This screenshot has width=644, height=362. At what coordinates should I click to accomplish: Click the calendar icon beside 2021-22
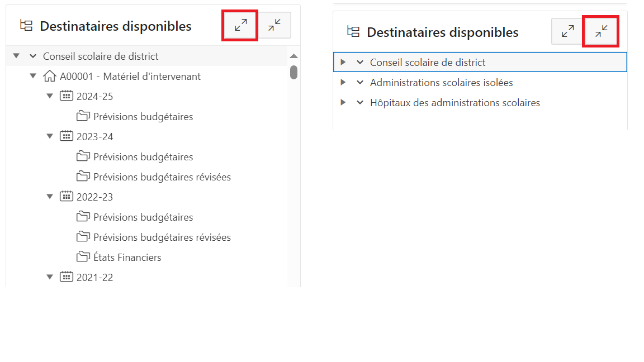[67, 277]
